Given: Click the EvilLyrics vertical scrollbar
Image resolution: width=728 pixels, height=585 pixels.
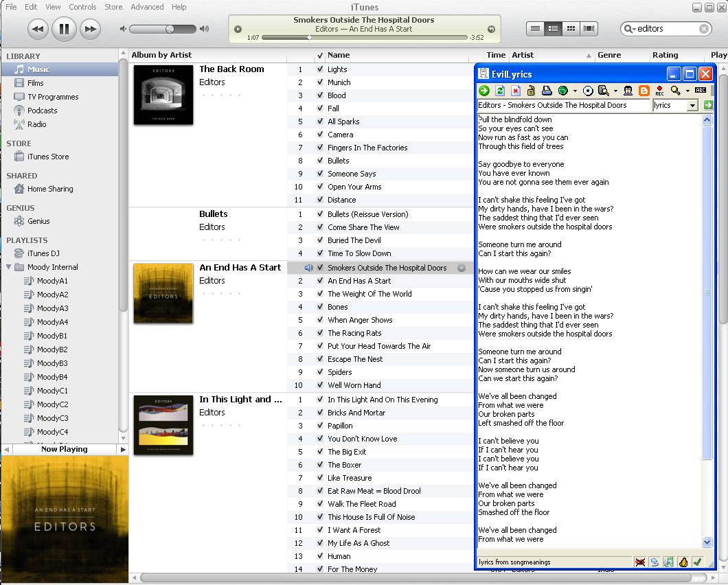Looking at the screenshot, I should (707, 330).
